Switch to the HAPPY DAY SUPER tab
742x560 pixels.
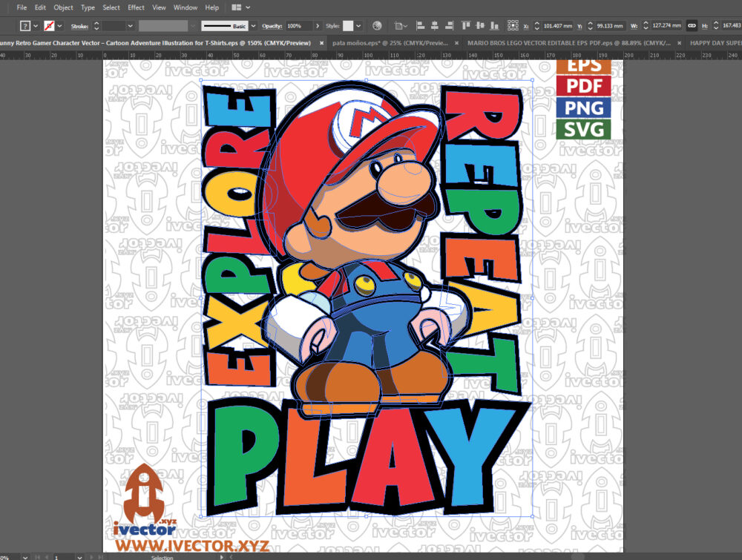715,43
